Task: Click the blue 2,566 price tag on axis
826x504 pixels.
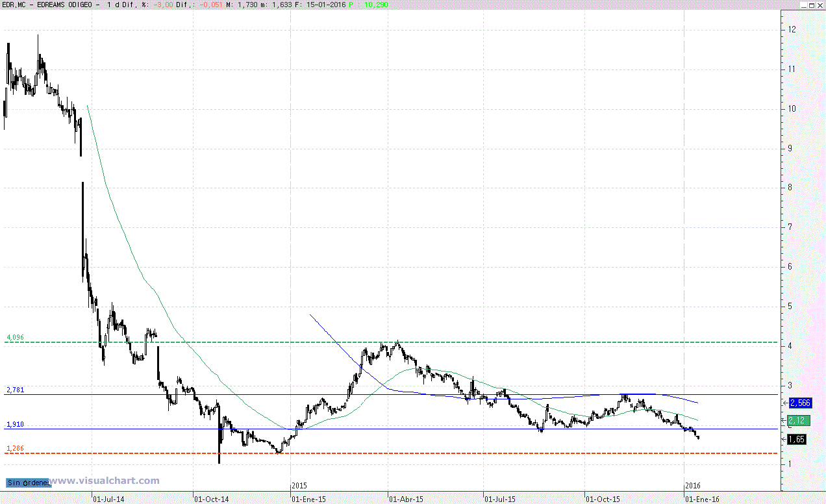Action: click(799, 403)
